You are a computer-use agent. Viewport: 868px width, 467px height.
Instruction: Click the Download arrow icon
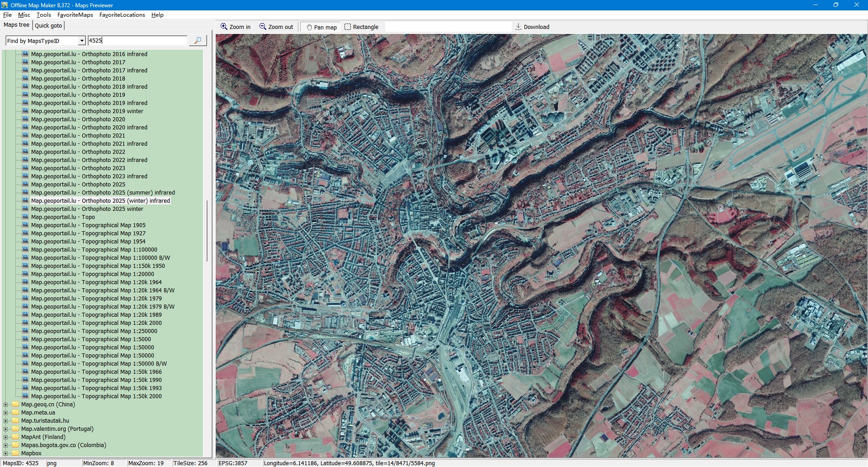click(x=519, y=27)
